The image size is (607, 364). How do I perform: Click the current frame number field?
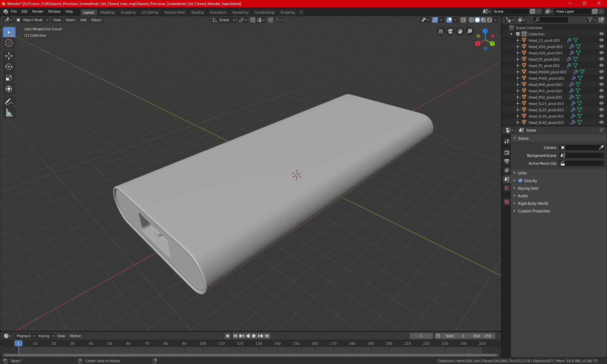click(x=421, y=336)
